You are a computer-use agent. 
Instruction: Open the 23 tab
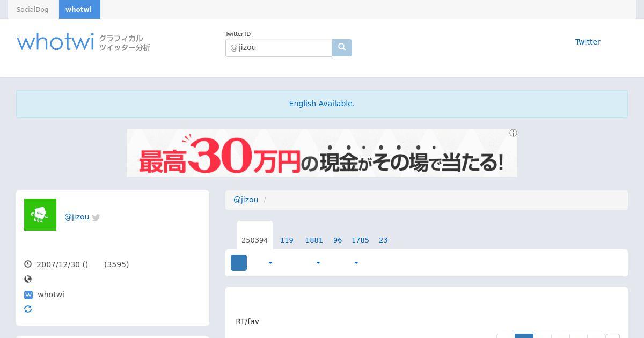point(383,240)
